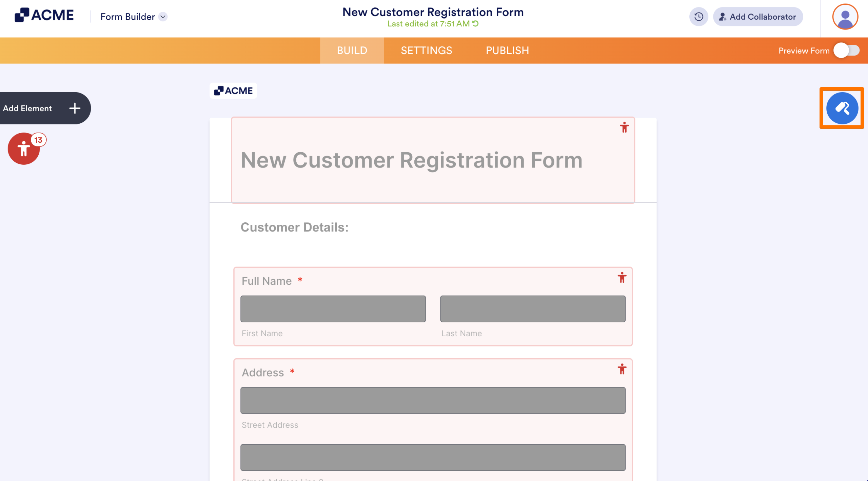Viewport: 868px width, 481px height.
Task: Switch to the PUBLISH tab
Action: pyautogui.click(x=507, y=51)
